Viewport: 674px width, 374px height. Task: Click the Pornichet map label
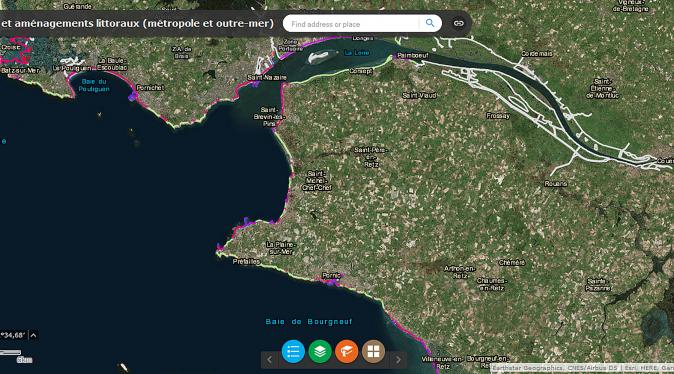tap(150, 88)
